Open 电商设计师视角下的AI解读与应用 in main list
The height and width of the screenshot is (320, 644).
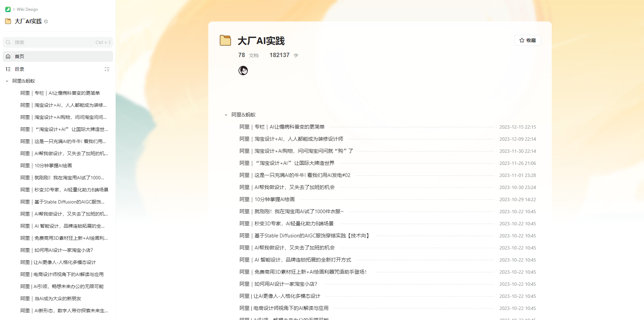coord(284,308)
